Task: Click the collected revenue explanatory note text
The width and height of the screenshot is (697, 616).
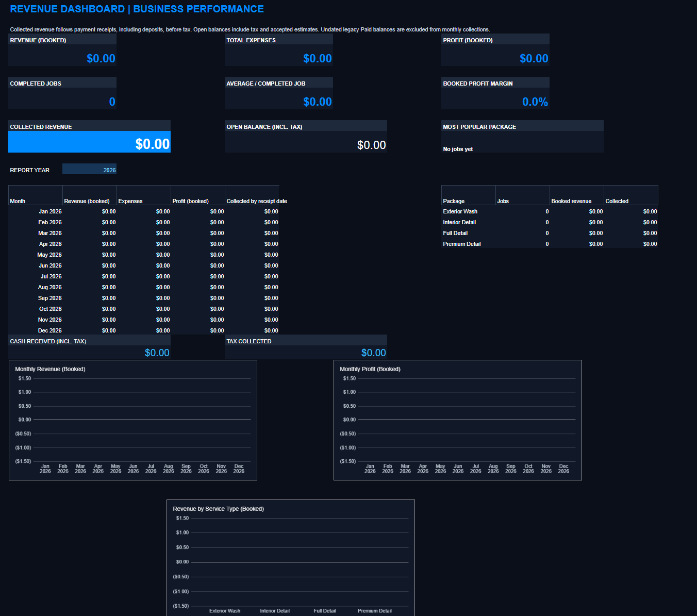Action: (250, 29)
